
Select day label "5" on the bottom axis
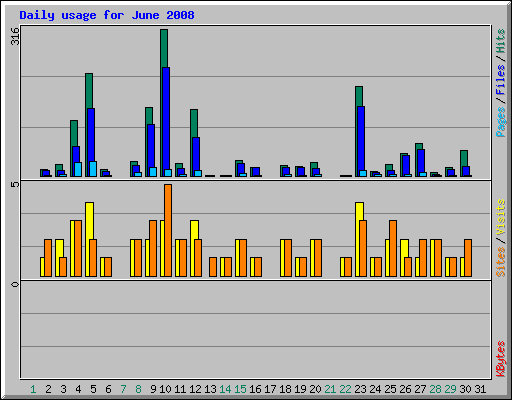pos(93,389)
